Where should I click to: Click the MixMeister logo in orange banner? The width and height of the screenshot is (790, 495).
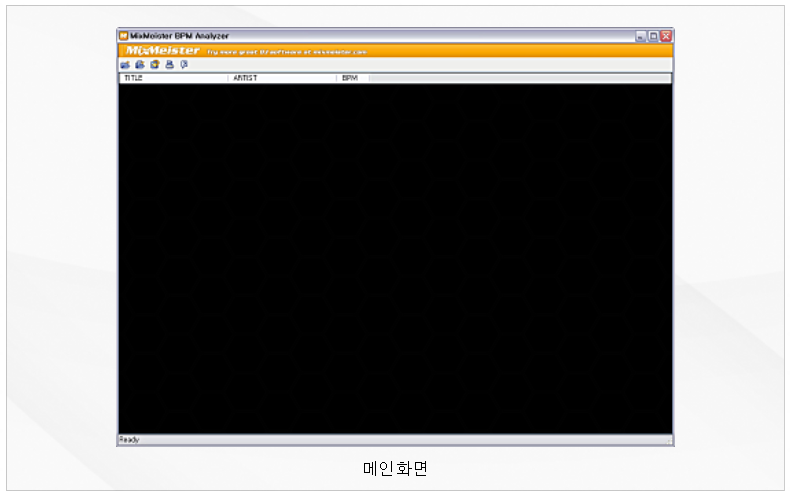tap(162, 50)
